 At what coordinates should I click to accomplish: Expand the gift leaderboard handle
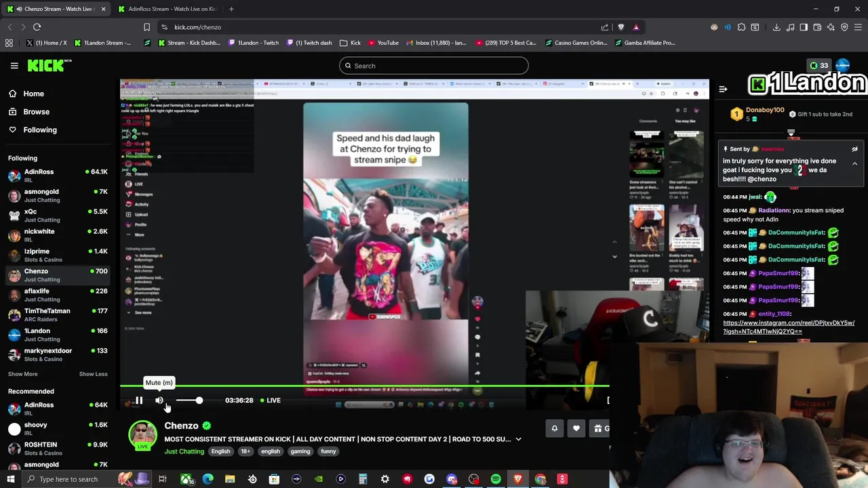coord(791,134)
